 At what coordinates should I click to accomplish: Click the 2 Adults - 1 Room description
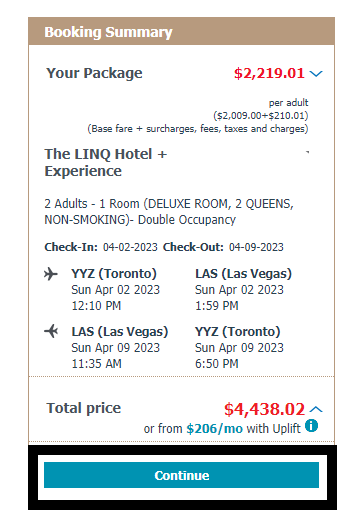(169, 212)
